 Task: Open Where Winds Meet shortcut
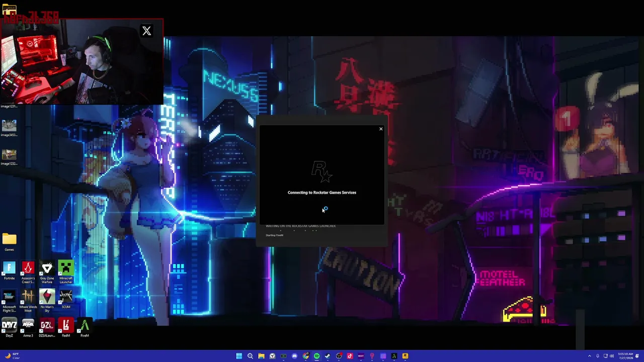[28, 301]
